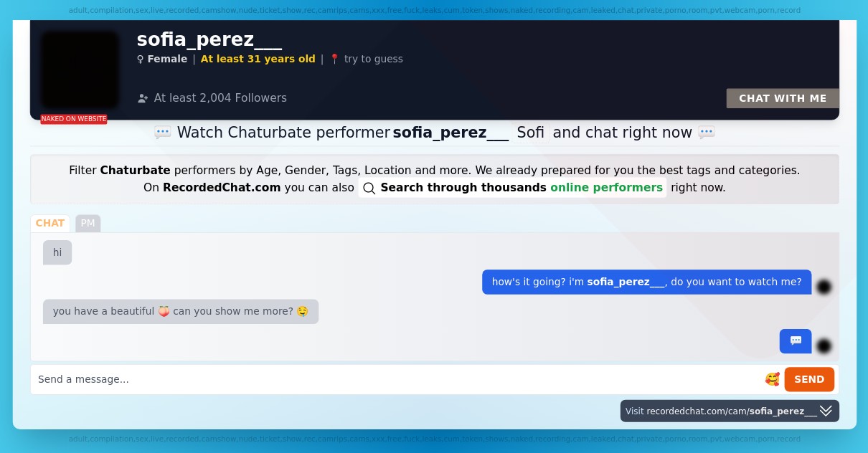This screenshot has width=868, height=453.
Task: Click the blurred avatar next to 'how's it going' message
Action: point(824,287)
